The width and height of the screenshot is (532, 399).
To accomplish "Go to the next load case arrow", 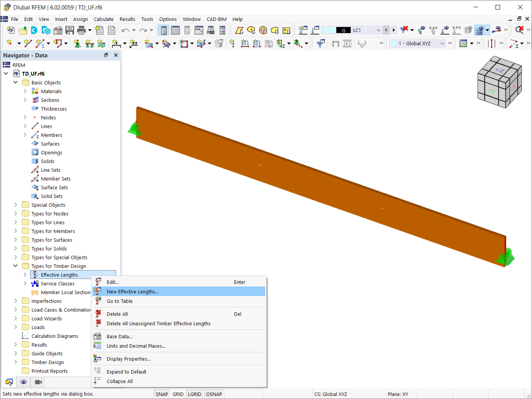I will point(394,30).
